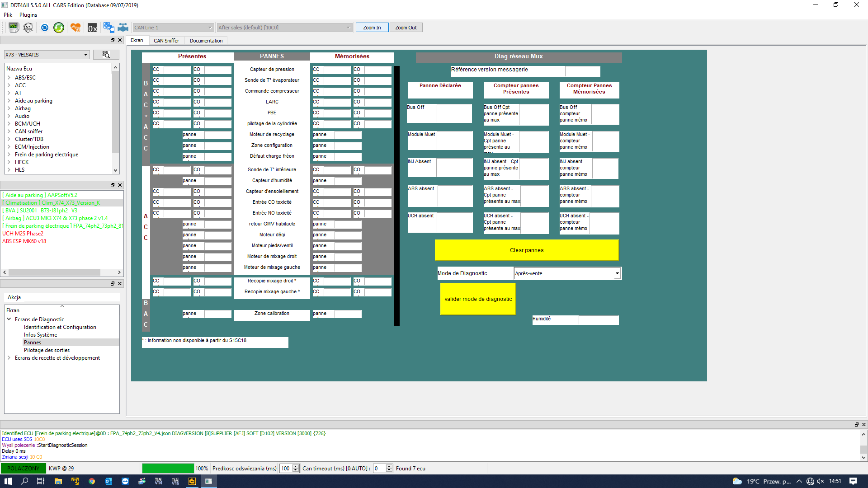Click the gear with hand pointer icon
The image size is (868, 488).
(108, 28)
